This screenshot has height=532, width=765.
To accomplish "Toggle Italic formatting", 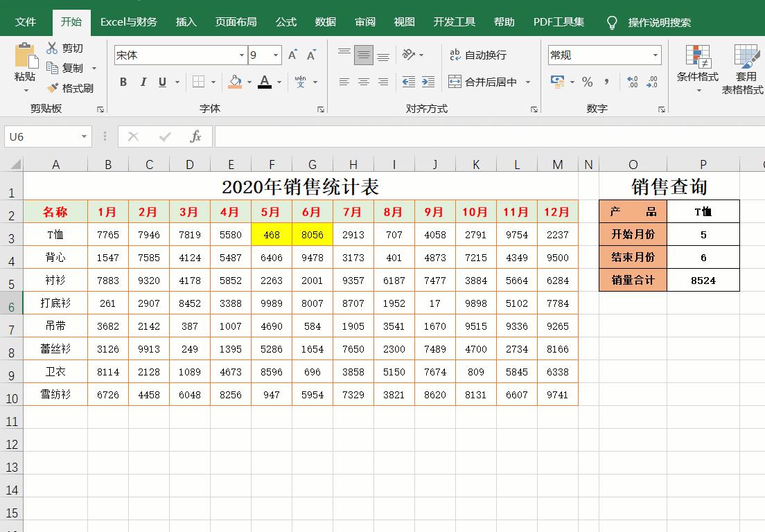I will [143, 82].
